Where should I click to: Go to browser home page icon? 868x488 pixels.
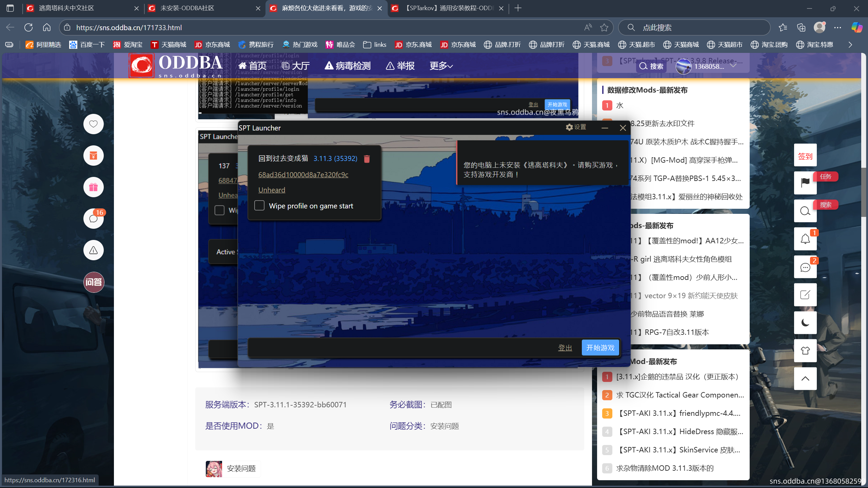pyautogui.click(x=47, y=27)
